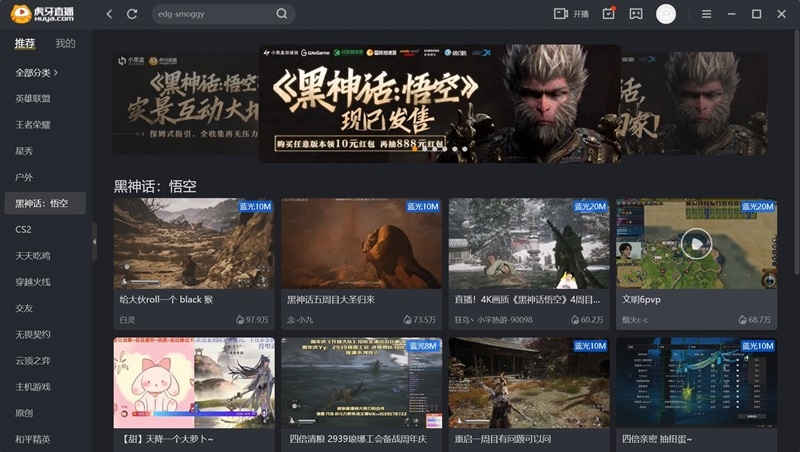Go back with the left arrow
This screenshot has height=452, width=800.
[109, 14]
